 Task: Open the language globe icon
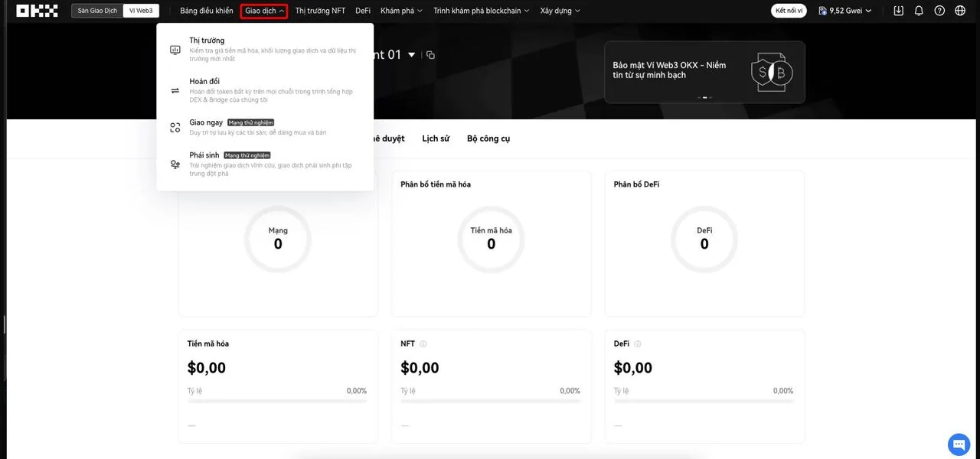pyautogui.click(x=960, y=11)
